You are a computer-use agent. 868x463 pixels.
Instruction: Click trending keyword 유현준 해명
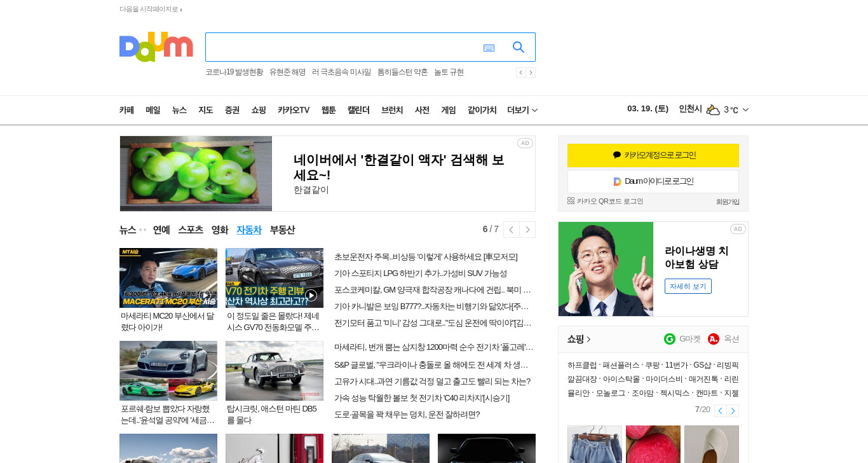click(x=287, y=73)
